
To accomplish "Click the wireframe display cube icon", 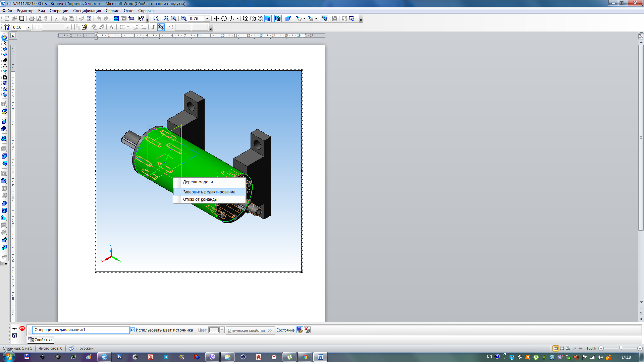I will coord(246,18).
